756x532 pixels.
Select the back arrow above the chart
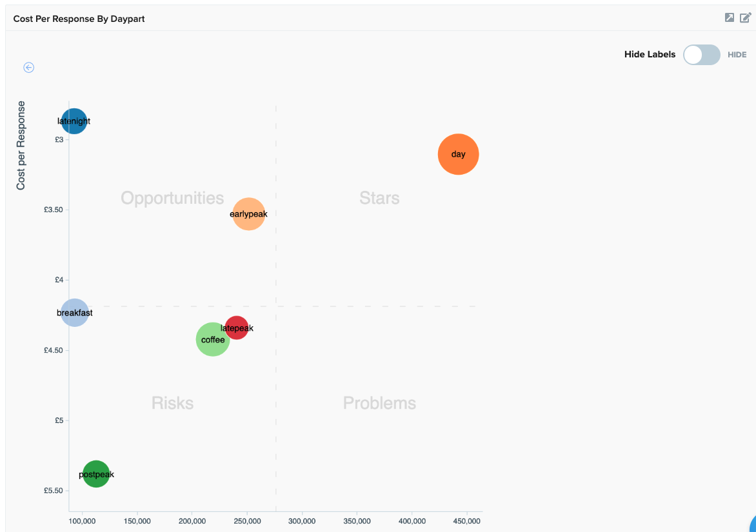coord(28,67)
